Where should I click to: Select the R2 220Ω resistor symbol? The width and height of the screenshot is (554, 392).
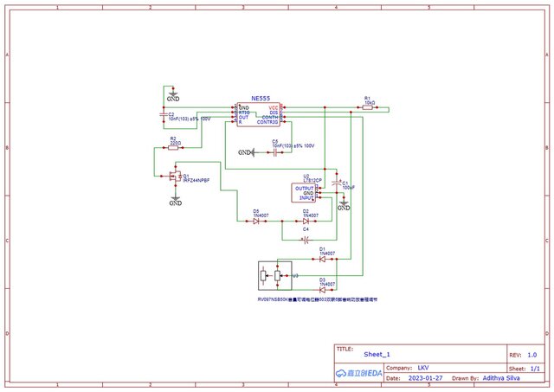click(173, 148)
